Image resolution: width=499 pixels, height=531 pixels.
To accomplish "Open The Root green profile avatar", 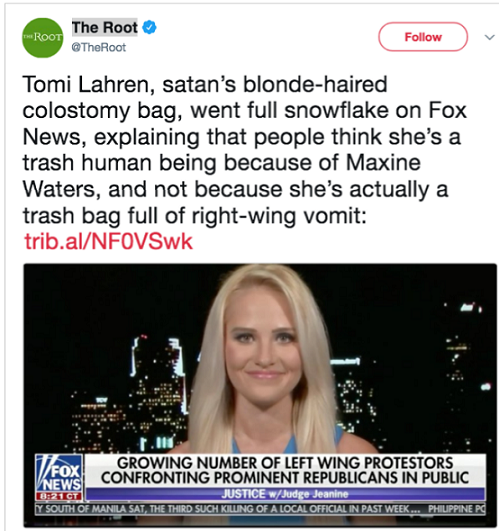I will [x=43, y=38].
